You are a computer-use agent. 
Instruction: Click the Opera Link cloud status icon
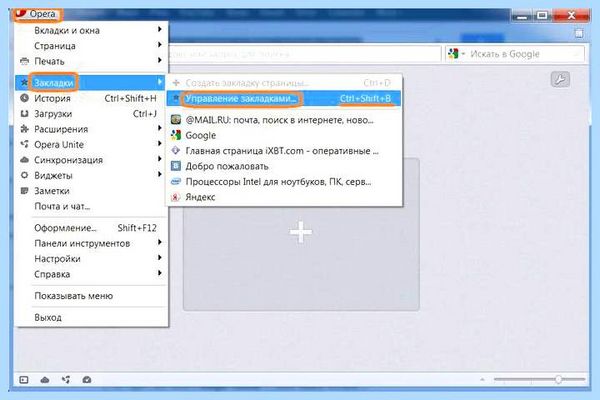click(45, 380)
